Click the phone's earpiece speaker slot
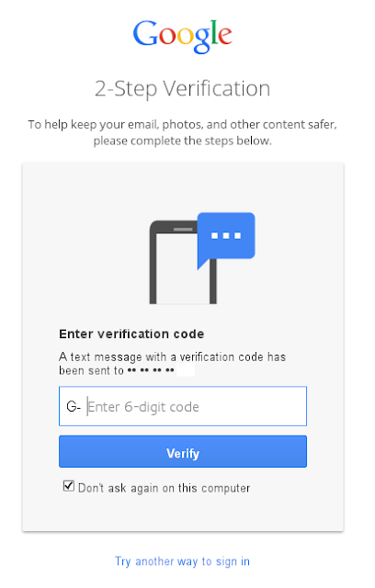Screen dimensions: 375x588 click(183, 229)
